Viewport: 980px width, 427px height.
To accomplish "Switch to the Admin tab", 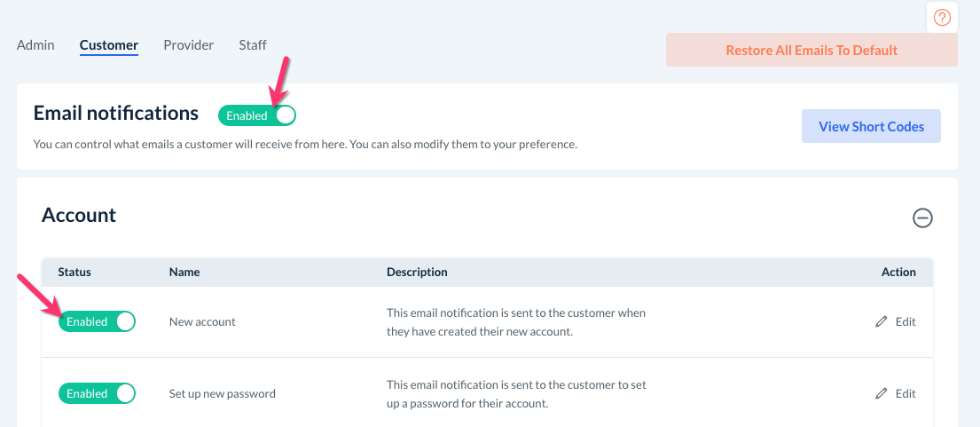I will [35, 45].
